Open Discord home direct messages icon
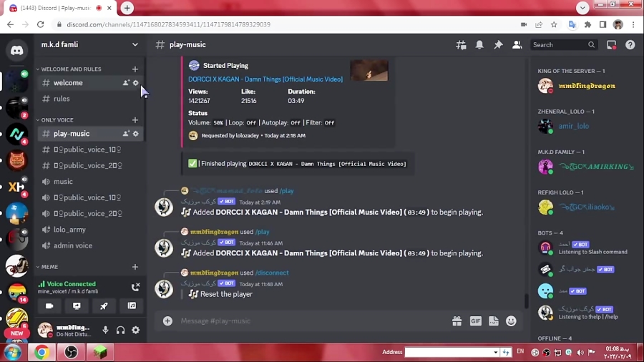644x362 pixels. (x=17, y=51)
